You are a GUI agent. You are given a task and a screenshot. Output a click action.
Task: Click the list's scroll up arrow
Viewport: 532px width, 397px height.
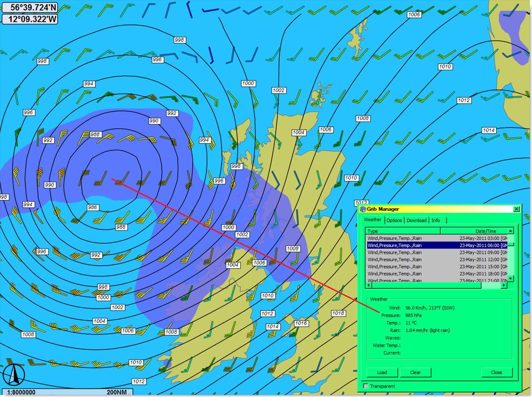(x=510, y=231)
